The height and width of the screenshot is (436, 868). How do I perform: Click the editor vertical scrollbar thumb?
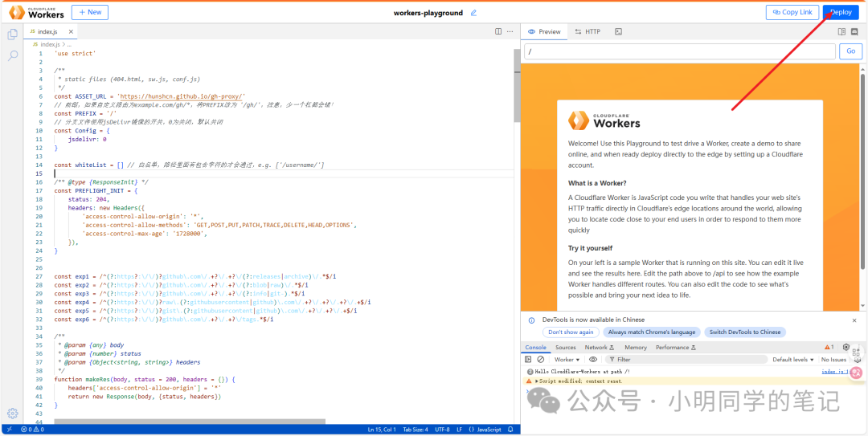click(517, 84)
